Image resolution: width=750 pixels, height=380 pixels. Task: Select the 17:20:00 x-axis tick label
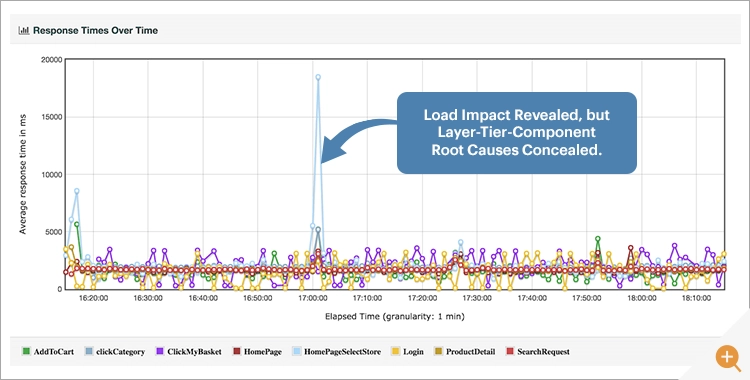[422, 298]
